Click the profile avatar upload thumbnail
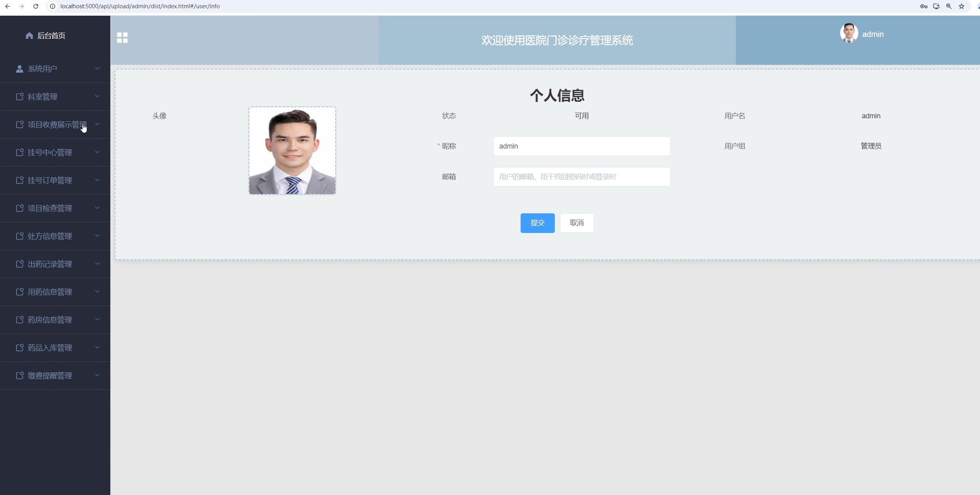Image resolution: width=980 pixels, height=495 pixels. click(292, 151)
